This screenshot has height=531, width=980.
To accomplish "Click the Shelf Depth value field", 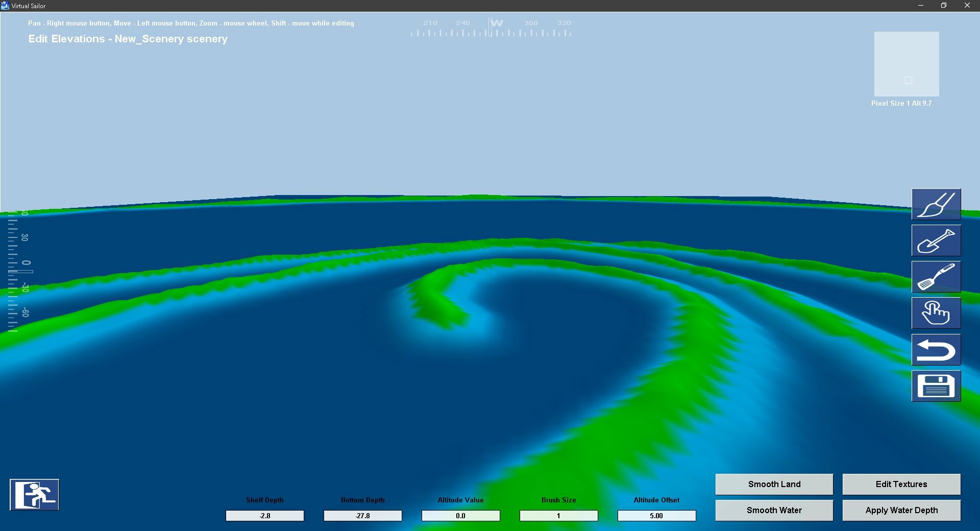I will (264, 516).
